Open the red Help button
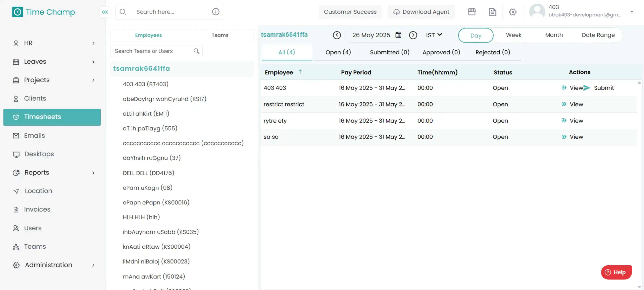This screenshot has height=290, width=644. pos(616,273)
